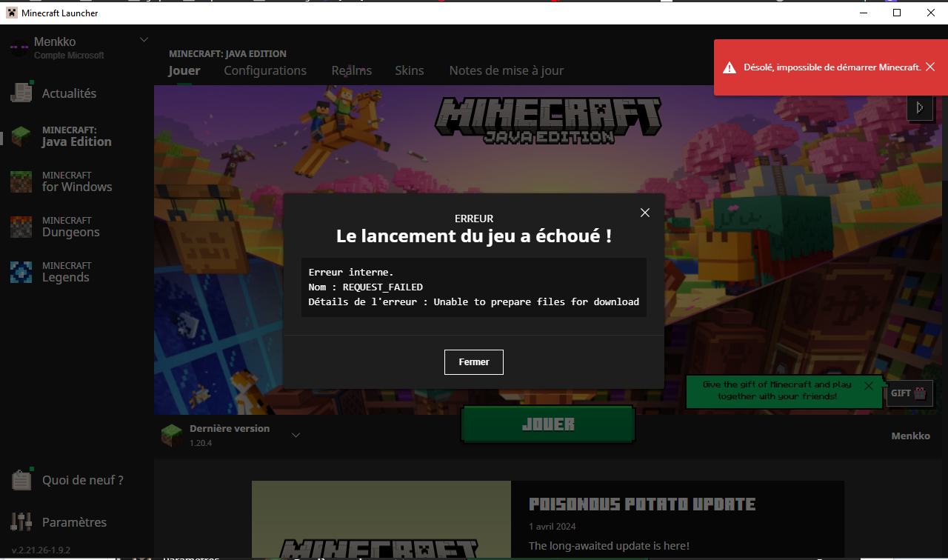948x560 pixels.
Task: Minimize the Minecraft Launcher window
Action: (x=863, y=13)
